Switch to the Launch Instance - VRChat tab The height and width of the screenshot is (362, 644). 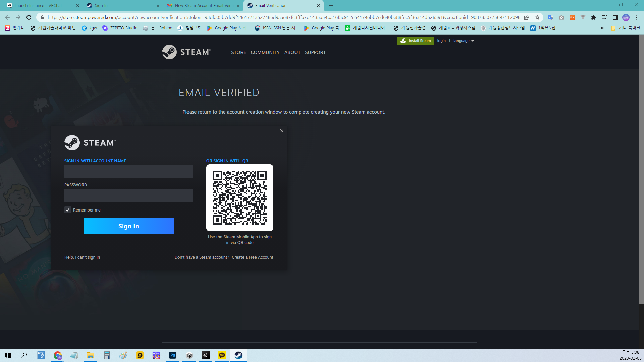[39, 6]
